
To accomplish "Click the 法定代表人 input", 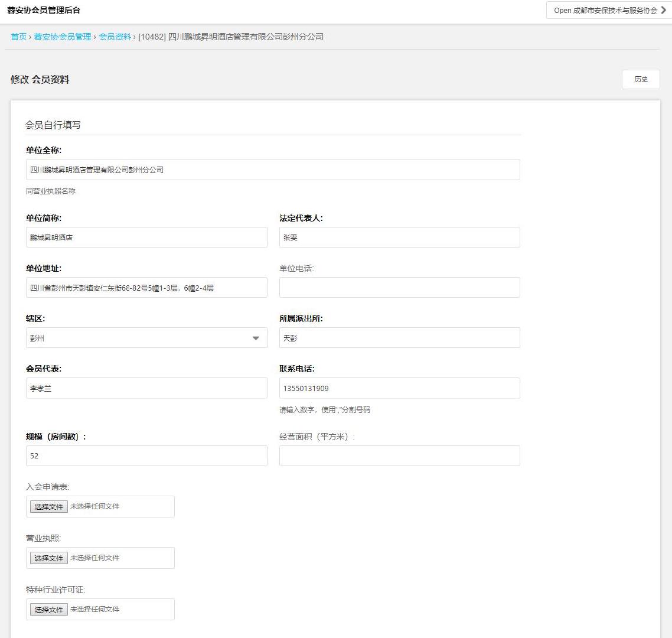I will (399, 237).
